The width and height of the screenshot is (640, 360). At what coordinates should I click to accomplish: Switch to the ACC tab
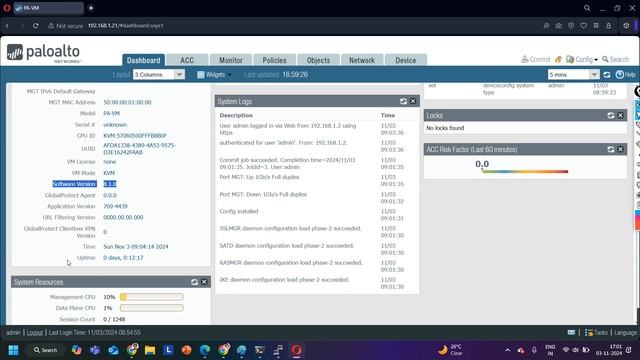pos(187,60)
